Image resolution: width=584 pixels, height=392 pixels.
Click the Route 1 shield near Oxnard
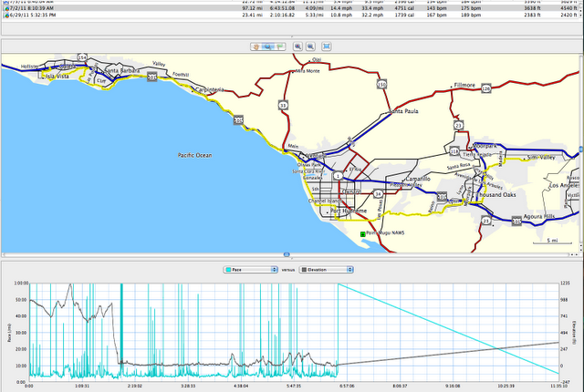tap(338, 176)
